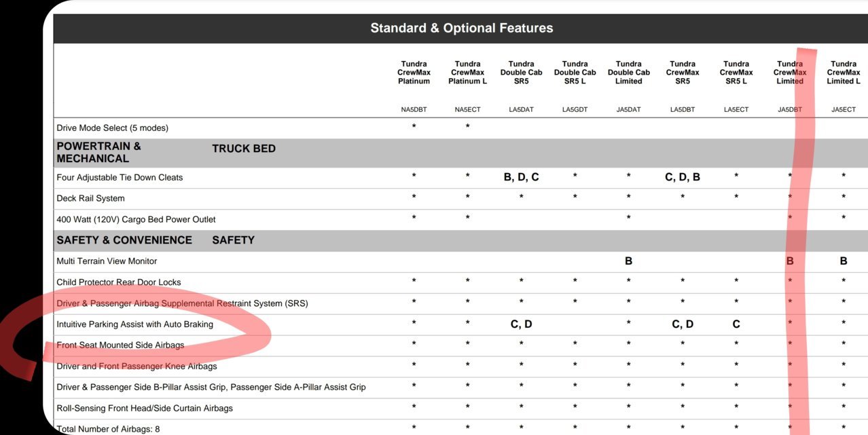The width and height of the screenshot is (868, 435).
Task: Click the B-Pillar Assist Grip row label
Action: pyautogui.click(x=211, y=387)
